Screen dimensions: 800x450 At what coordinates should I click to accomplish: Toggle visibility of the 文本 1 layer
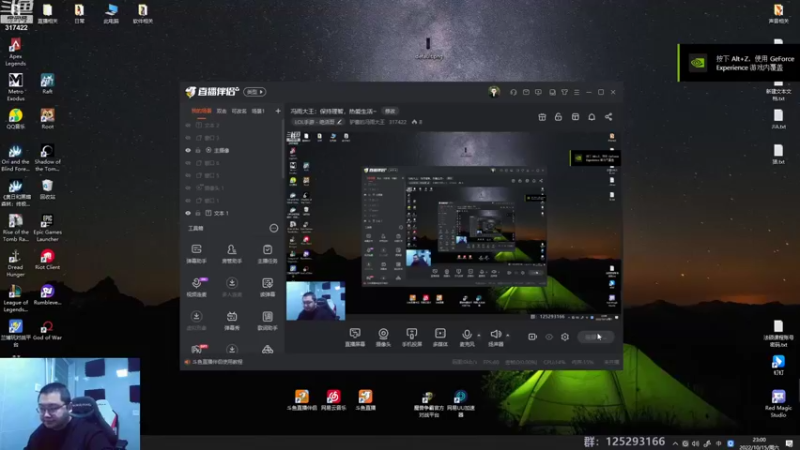188,213
